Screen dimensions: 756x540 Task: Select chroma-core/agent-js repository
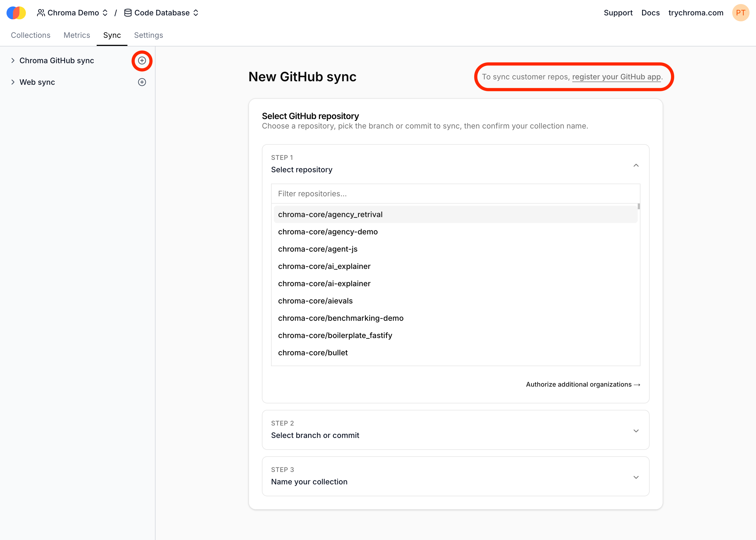point(318,249)
